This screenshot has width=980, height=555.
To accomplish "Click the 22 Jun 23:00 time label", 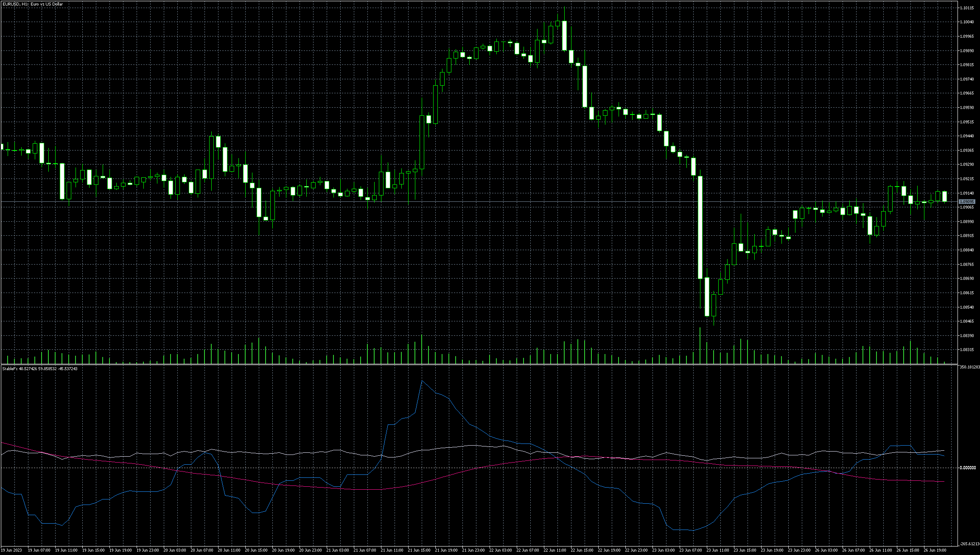I will pyautogui.click(x=636, y=550).
